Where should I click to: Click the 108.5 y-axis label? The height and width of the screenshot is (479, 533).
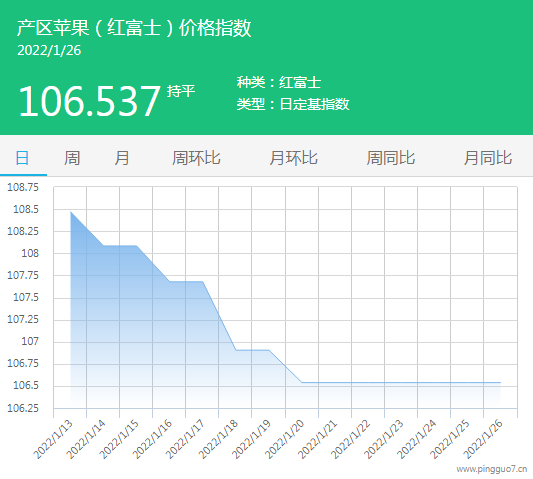[x=26, y=209]
